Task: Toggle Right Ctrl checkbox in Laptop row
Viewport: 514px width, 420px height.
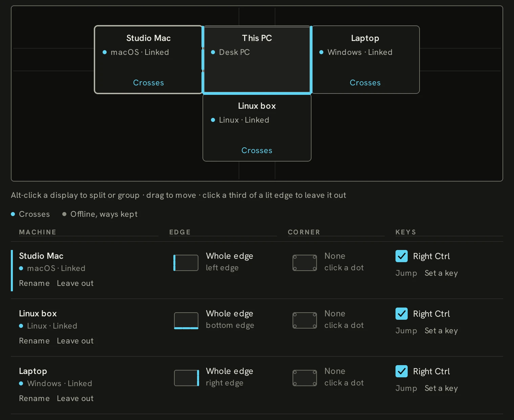Action: click(402, 371)
